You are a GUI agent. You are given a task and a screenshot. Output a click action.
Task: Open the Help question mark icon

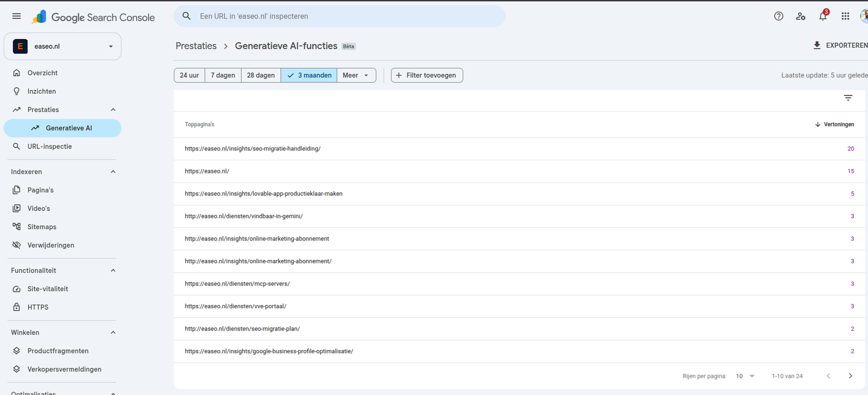click(778, 16)
